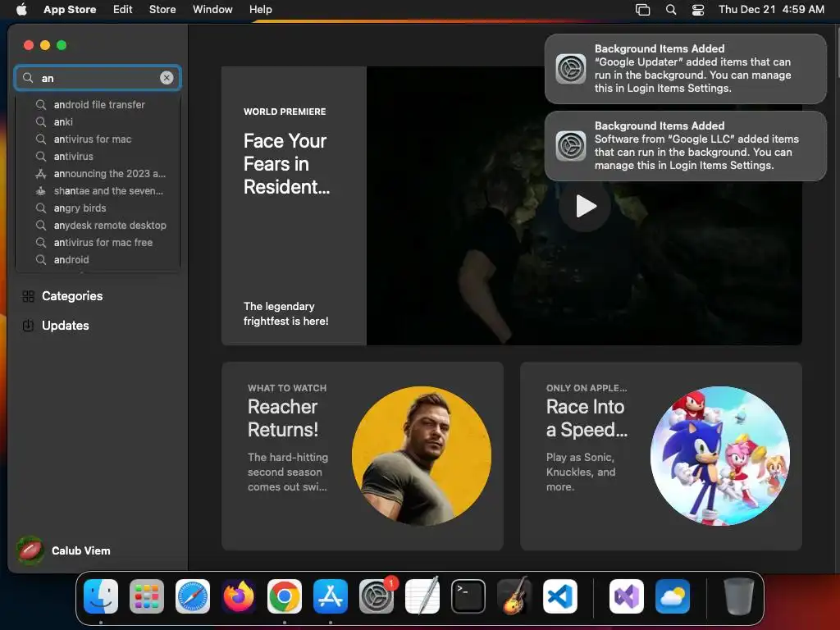
Task: Open the "Reacher Returns!" story card
Action: pyautogui.click(x=362, y=456)
